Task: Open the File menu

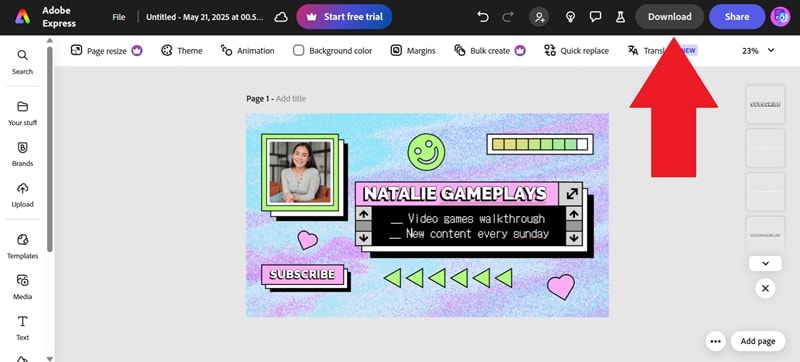Action: click(118, 17)
